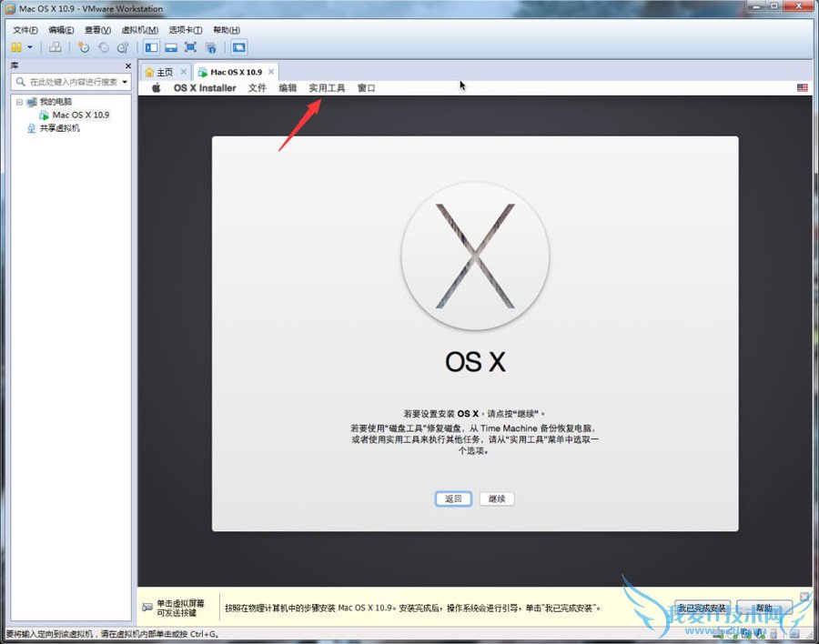Click the 返回 button
This screenshot has height=644, width=819.
[x=453, y=498]
